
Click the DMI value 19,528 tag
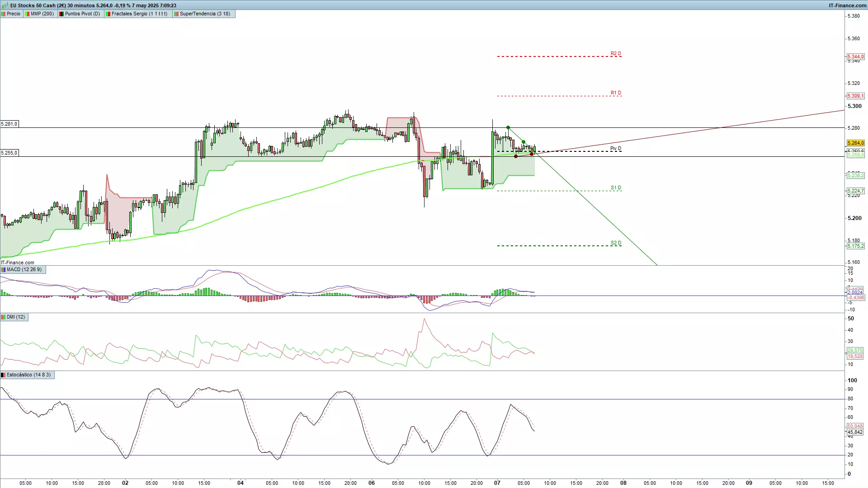click(855, 356)
